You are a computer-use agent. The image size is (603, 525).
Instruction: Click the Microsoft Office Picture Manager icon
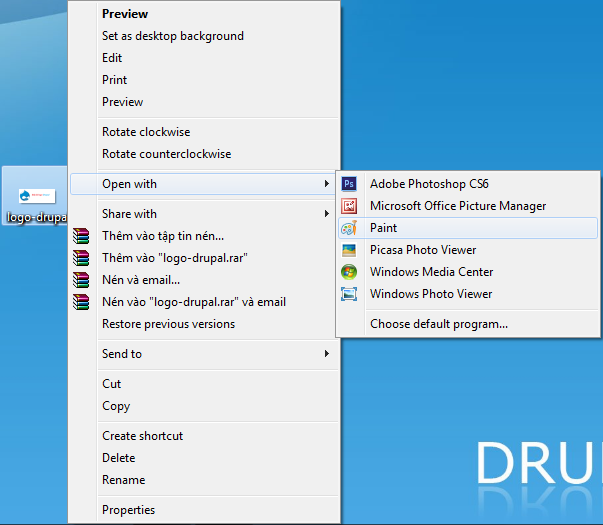pos(349,206)
